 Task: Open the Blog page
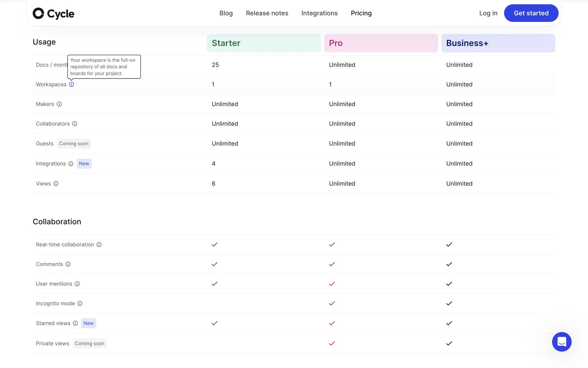coord(226,13)
